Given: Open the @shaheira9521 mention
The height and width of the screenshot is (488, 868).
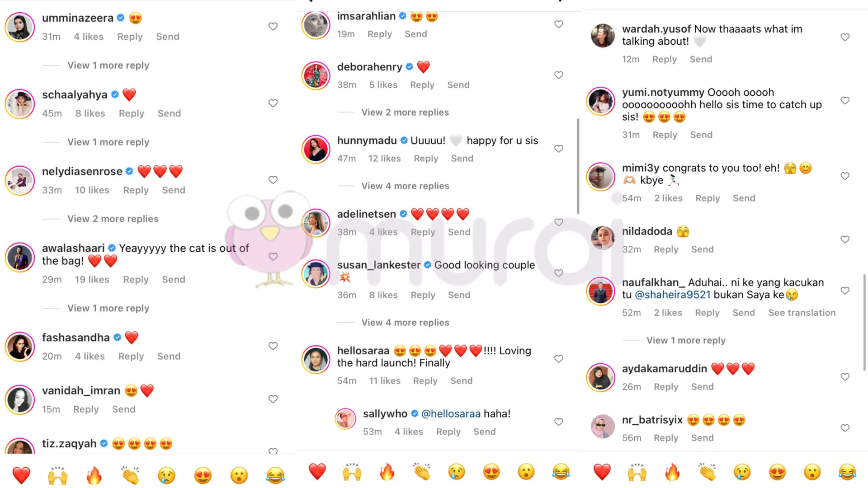Looking at the screenshot, I should (673, 295).
